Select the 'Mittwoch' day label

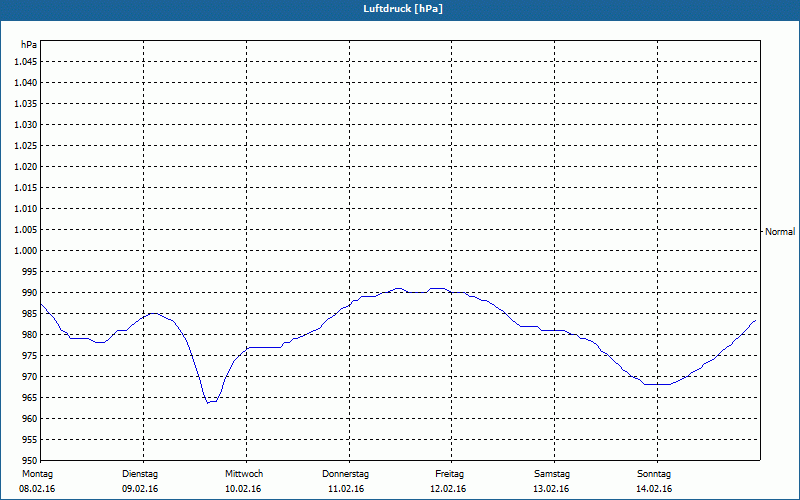coord(244,474)
